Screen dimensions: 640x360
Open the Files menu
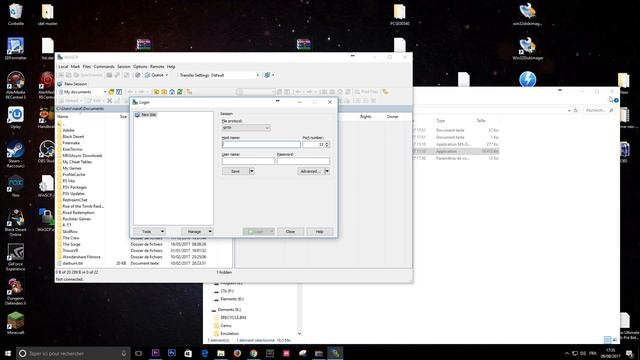tap(87, 67)
